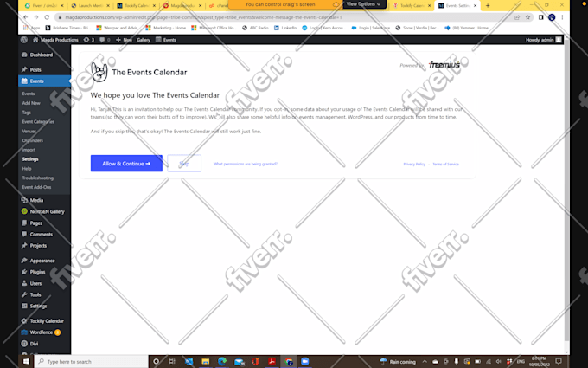Open Gallery in the admin bar
Screen dimensions: 588x368
pos(144,40)
